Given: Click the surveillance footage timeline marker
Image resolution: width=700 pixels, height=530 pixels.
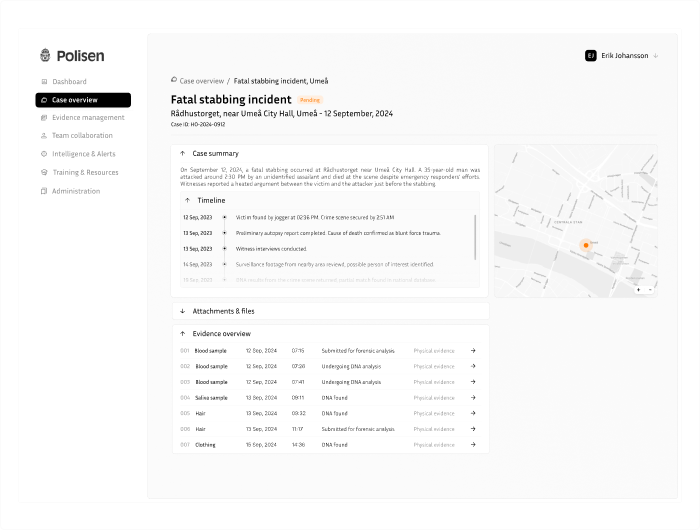Looking at the screenshot, I should [x=225, y=264].
